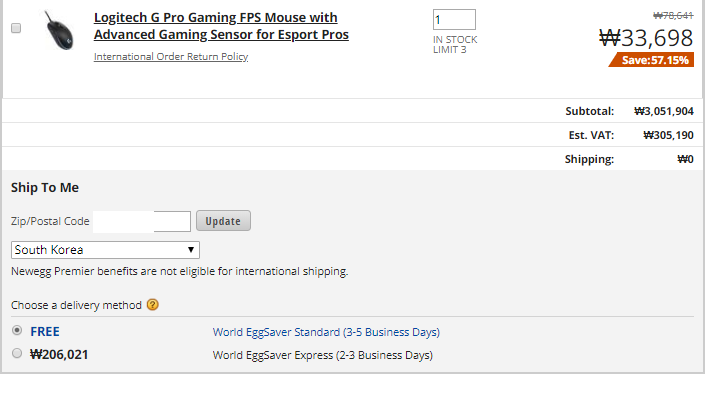Click the Zip/Postal Code input field
The width and height of the screenshot is (718, 396).
[142, 222]
